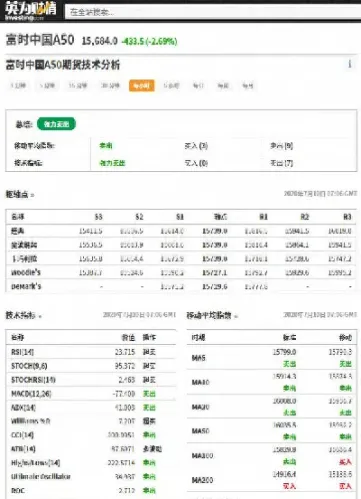
Task: Click the RSI(14) indicator row
Action: tap(91, 352)
